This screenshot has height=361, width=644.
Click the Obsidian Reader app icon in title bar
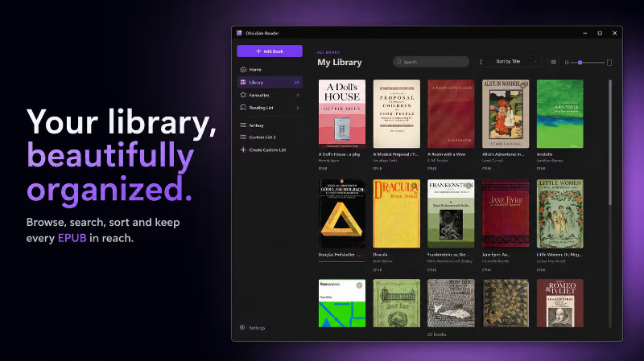click(x=239, y=33)
